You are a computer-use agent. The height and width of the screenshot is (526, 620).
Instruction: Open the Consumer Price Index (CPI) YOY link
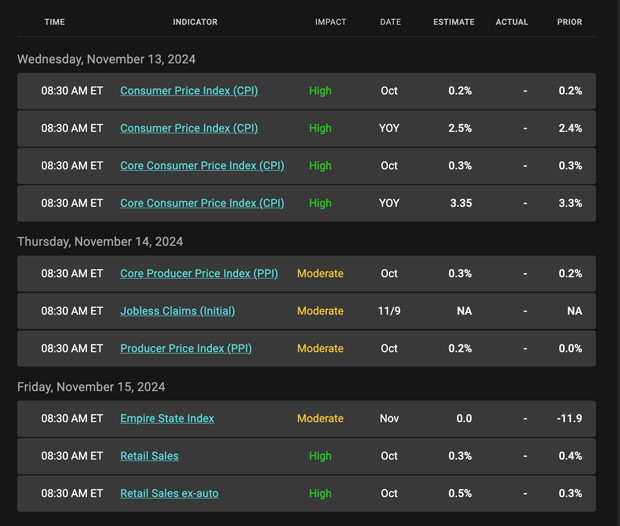coord(189,129)
